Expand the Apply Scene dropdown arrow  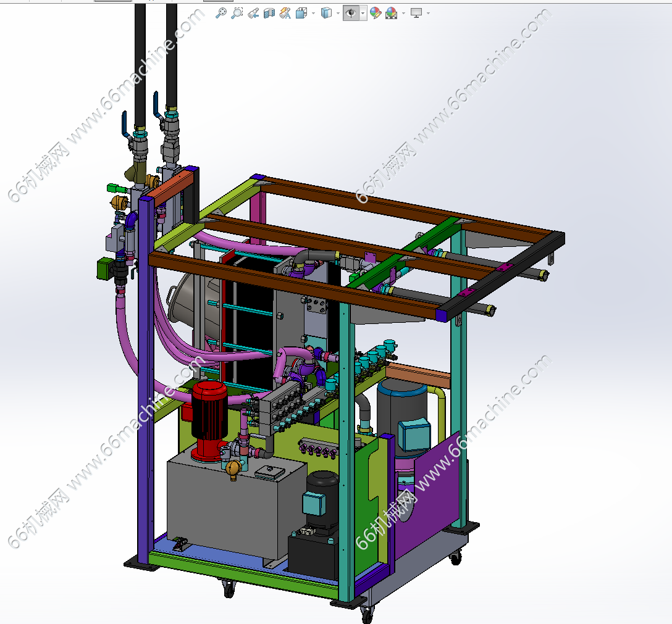pyautogui.click(x=404, y=14)
